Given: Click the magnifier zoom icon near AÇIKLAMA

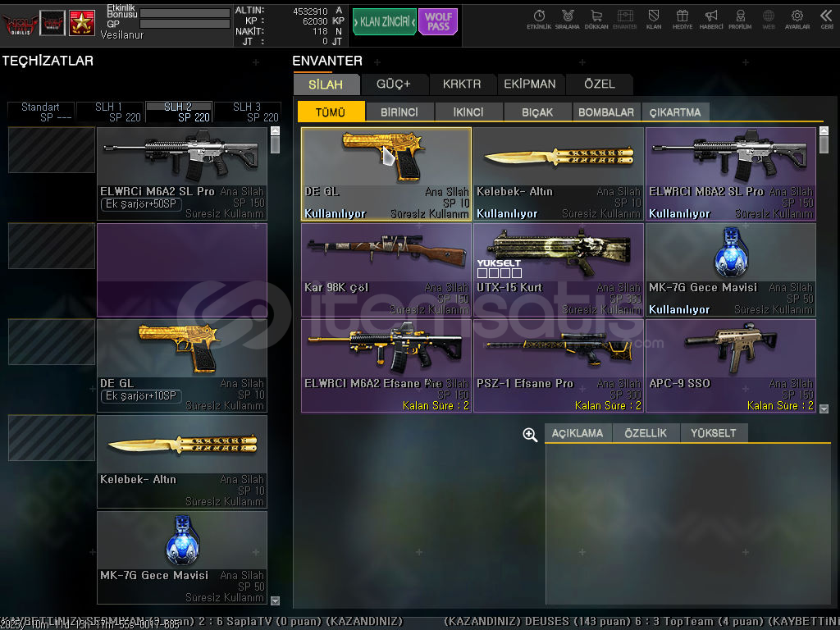Looking at the screenshot, I should [530, 435].
